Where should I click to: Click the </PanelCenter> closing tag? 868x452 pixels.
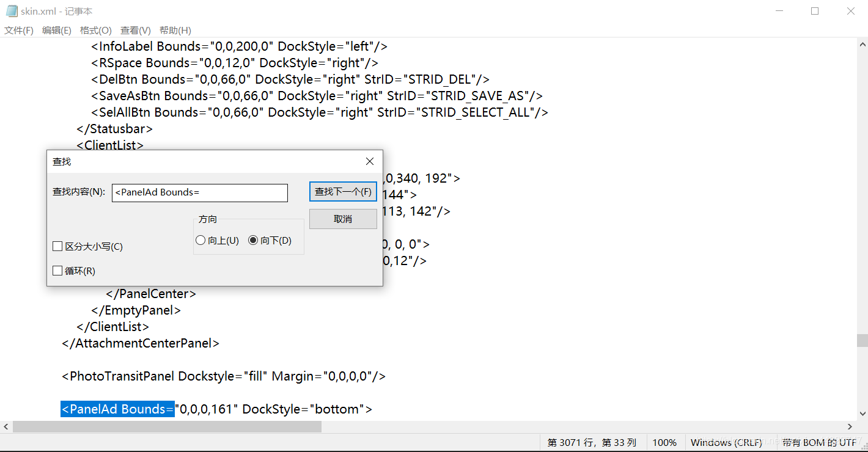[151, 294]
